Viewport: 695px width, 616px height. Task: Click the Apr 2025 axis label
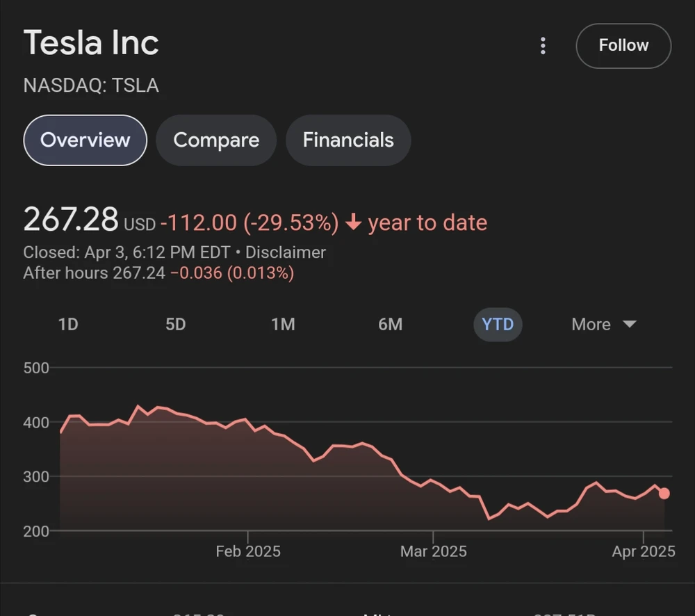[x=644, y=551]
